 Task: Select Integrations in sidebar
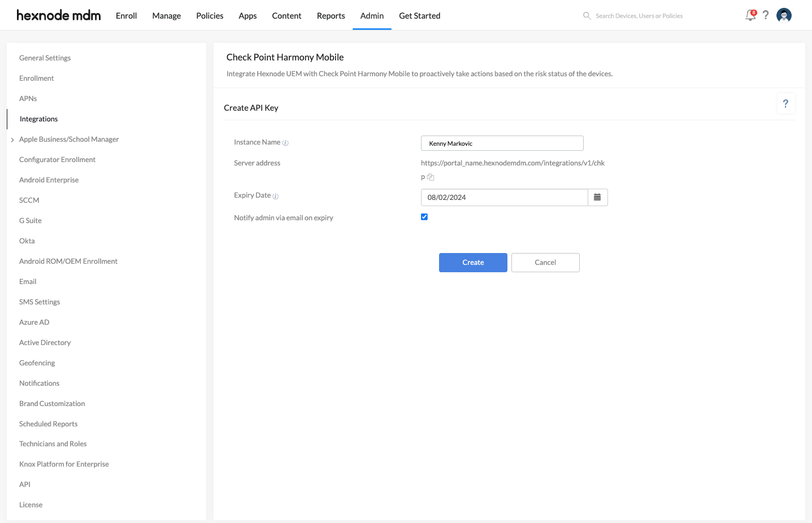38,119
